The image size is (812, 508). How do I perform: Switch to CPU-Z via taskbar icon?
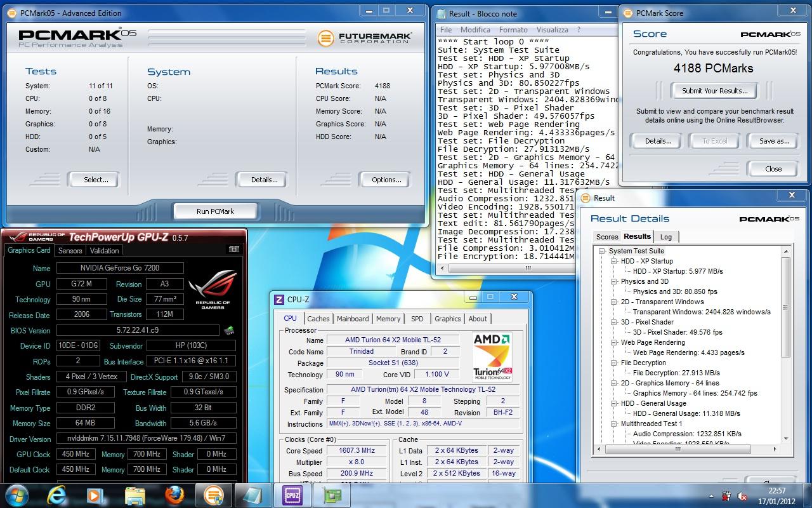(292, 495)
